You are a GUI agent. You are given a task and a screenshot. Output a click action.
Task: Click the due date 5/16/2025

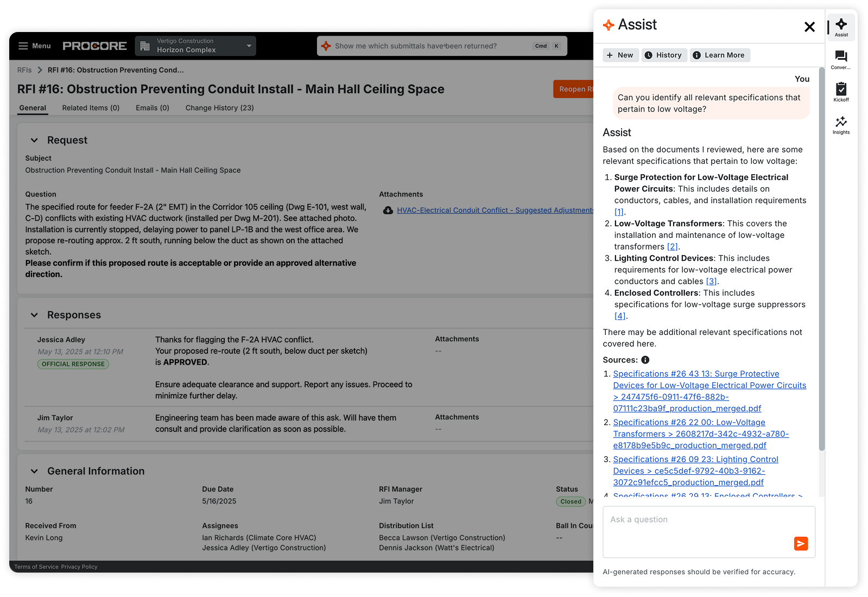(x=219, y=501)
